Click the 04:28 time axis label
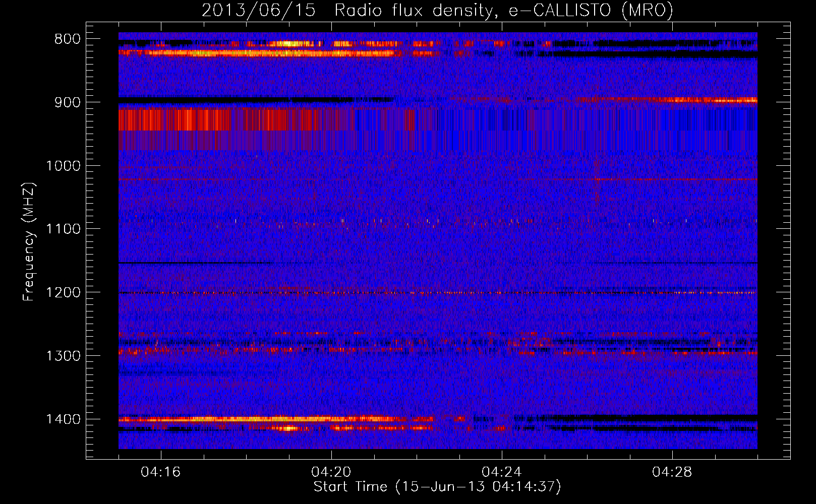The image size is (816, 504). click(x=672, y=472)
